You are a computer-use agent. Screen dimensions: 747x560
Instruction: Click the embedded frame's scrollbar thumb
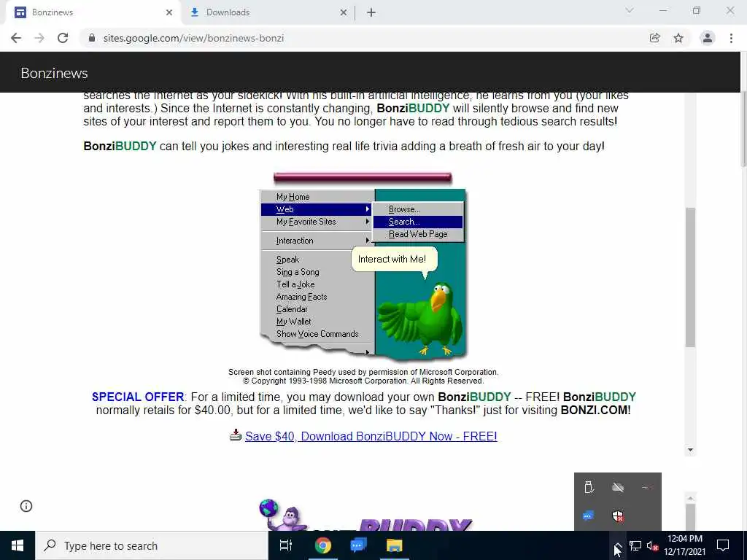click(690, 277)
